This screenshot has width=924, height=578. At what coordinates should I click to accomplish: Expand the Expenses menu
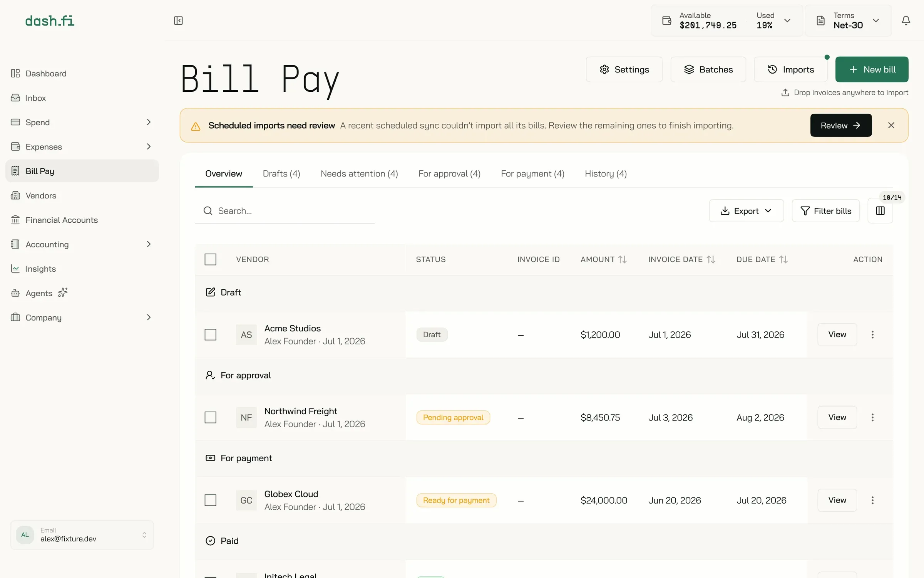tap(82, 146)
